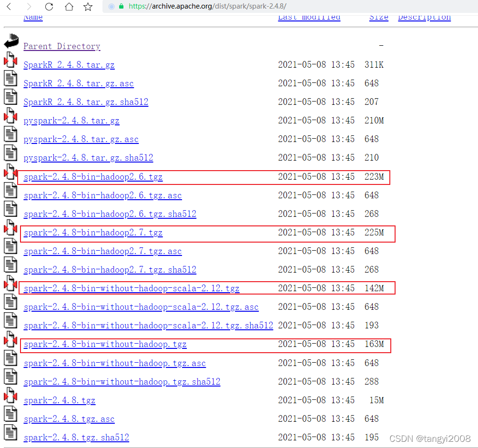Open pyspark-2.4.8.tar.gz.sha512 link

pyautogui.click(x=89, y=158)
